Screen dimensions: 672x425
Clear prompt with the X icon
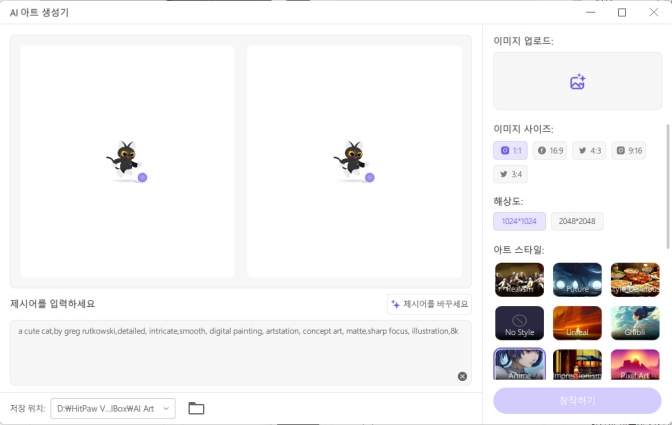click(x=462, y=376)
